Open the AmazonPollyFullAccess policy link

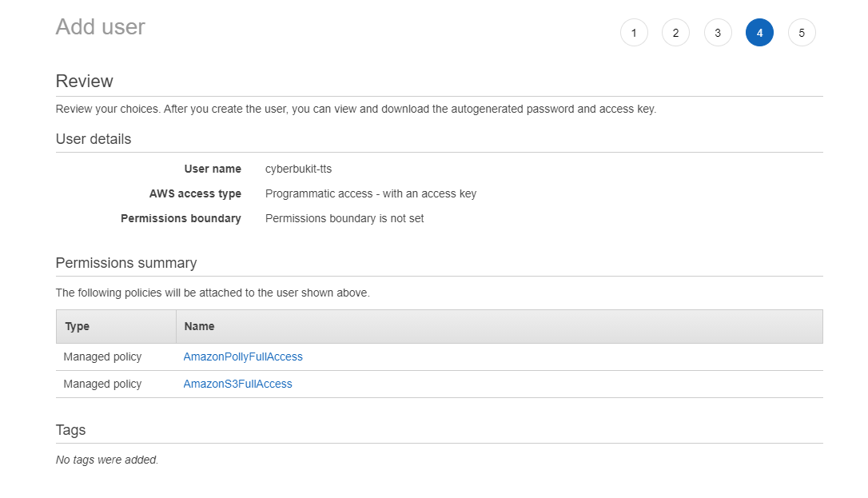point(243,357)
